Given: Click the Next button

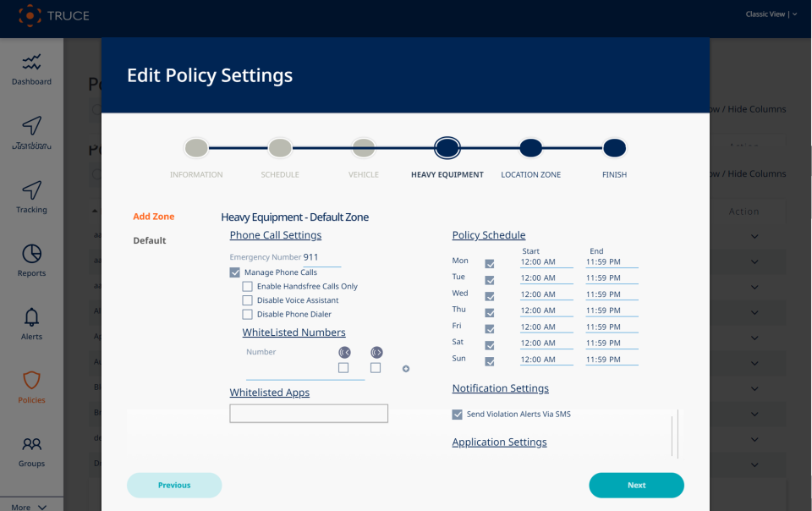Looking at the screenshot, I should [636, 486].
